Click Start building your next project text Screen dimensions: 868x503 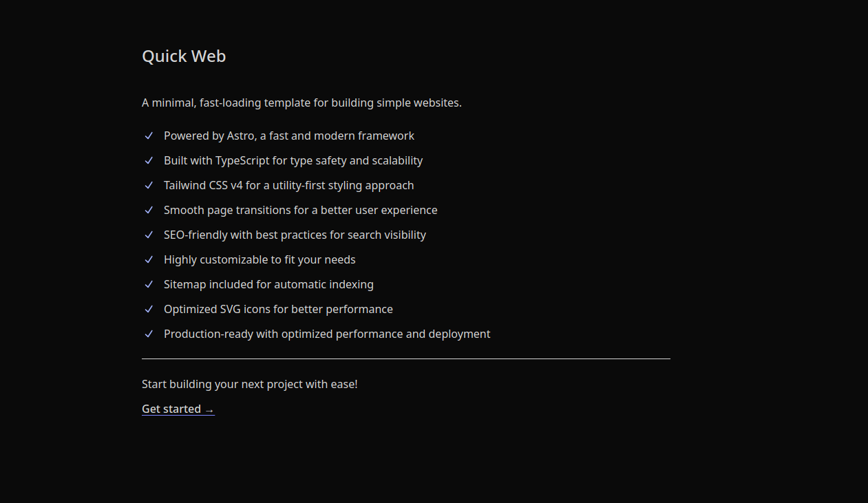250,384
